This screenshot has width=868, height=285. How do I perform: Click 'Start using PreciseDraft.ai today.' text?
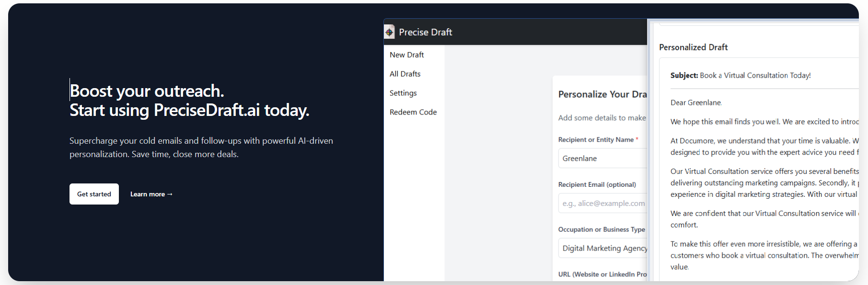(189, 110)
